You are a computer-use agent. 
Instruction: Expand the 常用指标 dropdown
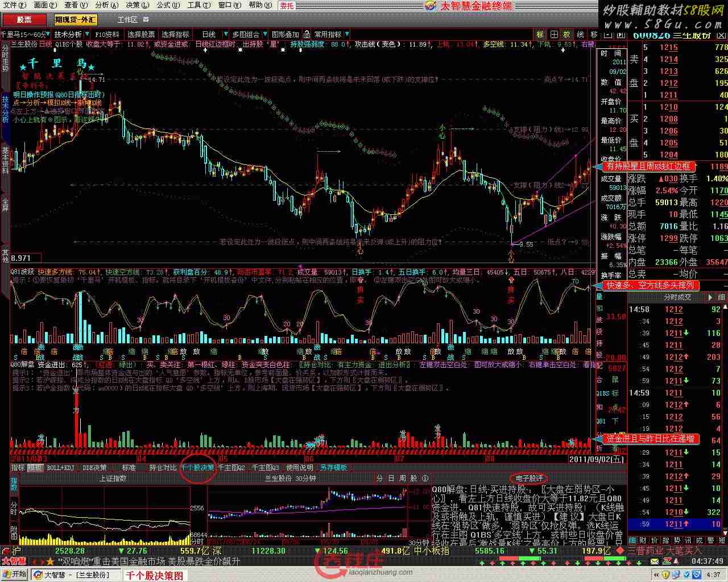346,35
